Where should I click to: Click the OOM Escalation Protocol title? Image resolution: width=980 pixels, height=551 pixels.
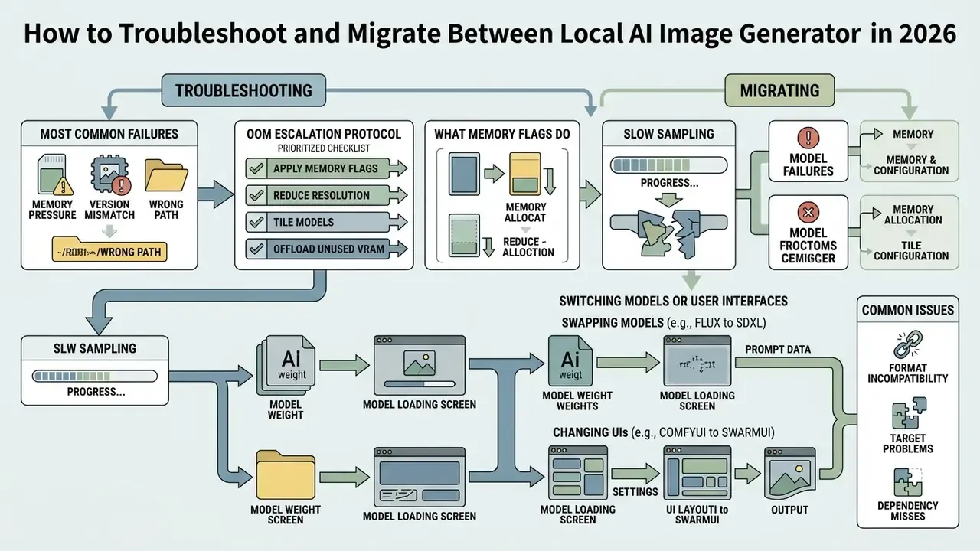(x=325, y=134)
